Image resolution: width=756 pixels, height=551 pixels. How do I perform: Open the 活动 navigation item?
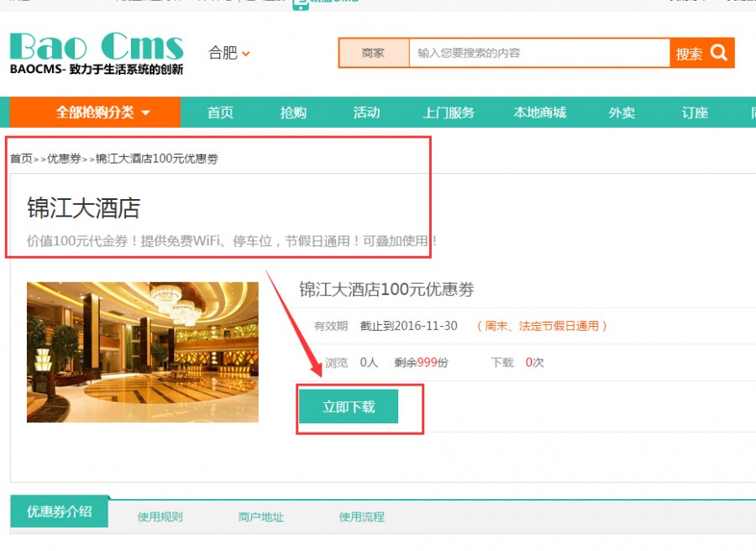(x=366, y=113)
